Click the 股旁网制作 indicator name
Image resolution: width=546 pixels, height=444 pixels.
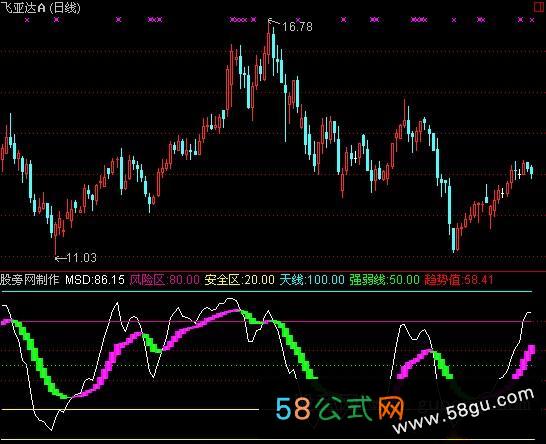(30, 280)
